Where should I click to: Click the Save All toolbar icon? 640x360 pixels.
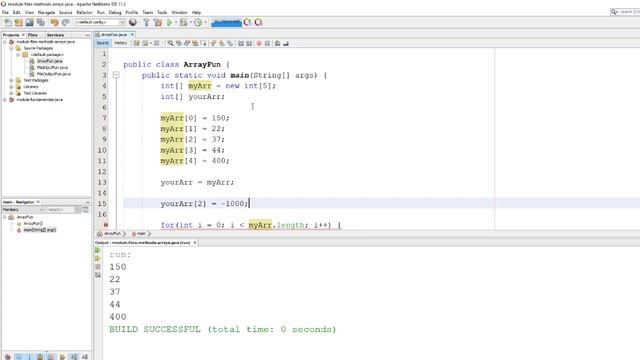click(x=41, y=22)
